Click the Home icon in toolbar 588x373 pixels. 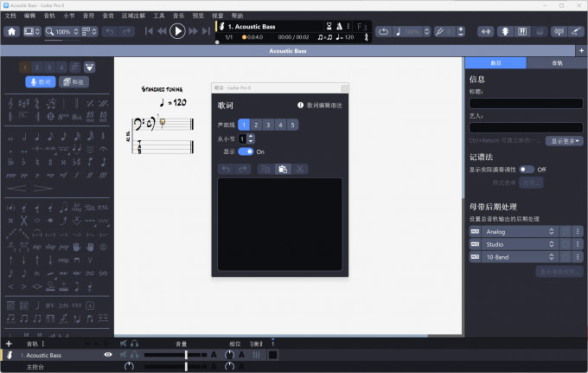pyautogui.click(x=12, y=31)
